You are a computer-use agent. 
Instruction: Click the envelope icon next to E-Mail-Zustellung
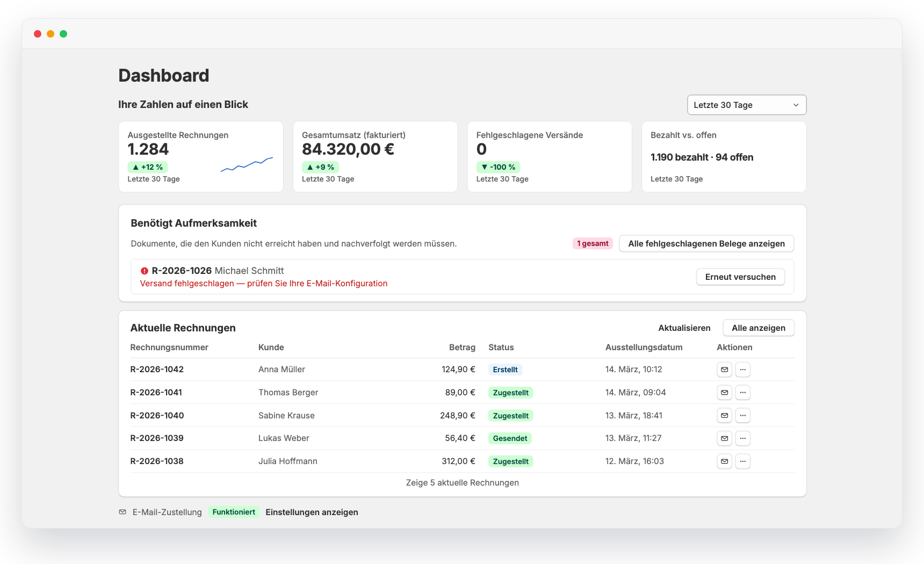coord(122,512)
